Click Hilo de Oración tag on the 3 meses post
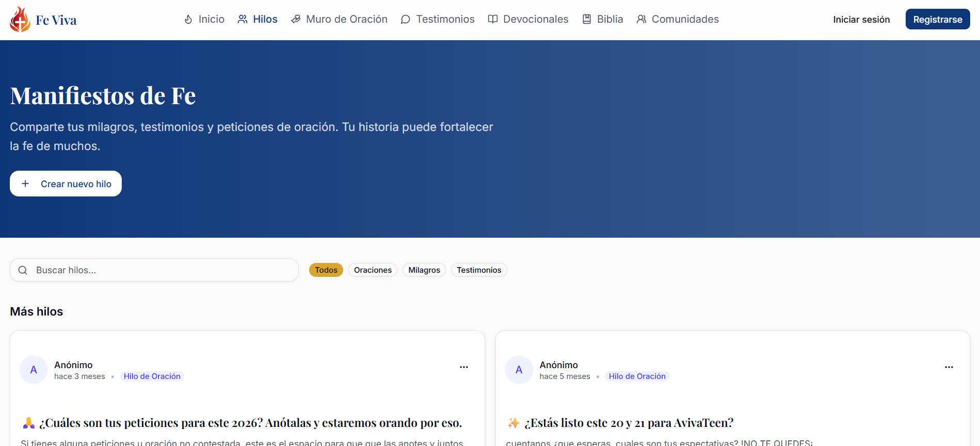 152,376
